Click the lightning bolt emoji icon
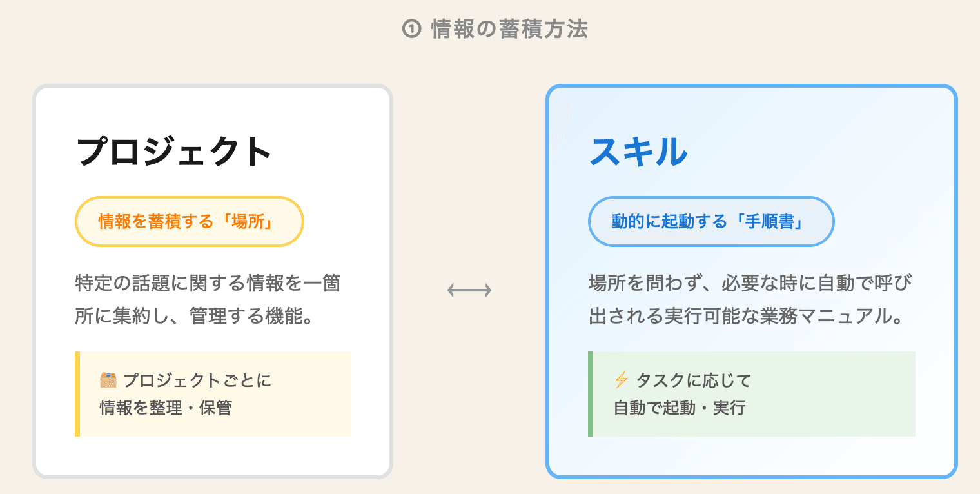This screenshot has height=494, width=980. click(x=622, y=380)
